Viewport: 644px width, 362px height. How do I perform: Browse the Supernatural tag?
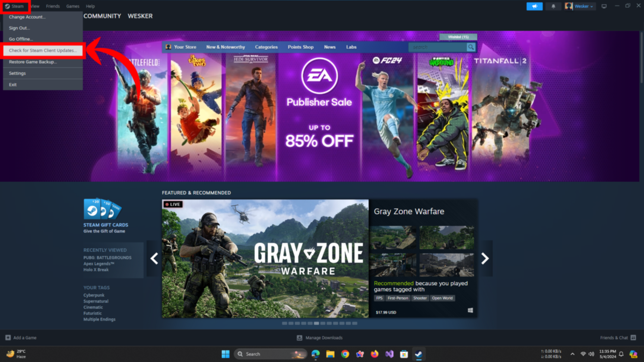(x=96, y=301)
